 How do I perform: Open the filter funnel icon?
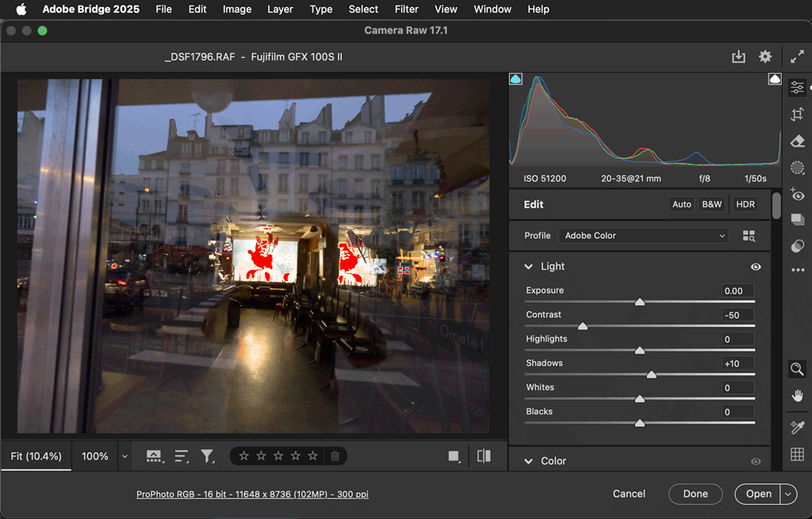208,456
